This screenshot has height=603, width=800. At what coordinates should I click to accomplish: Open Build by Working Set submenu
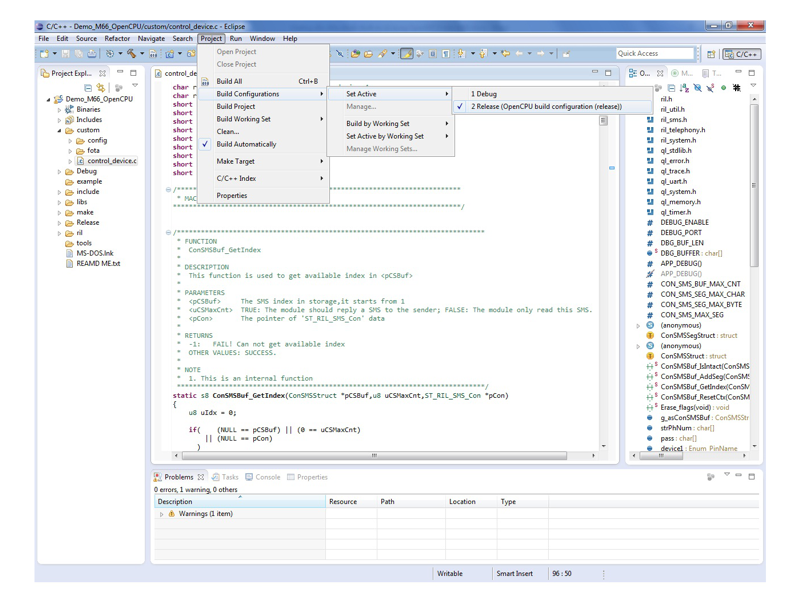click(390, 123)
